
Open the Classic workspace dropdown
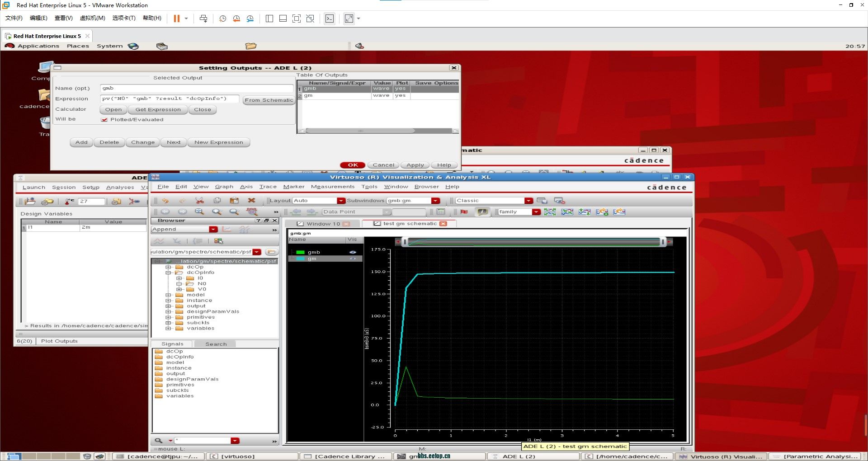(528, 201)
